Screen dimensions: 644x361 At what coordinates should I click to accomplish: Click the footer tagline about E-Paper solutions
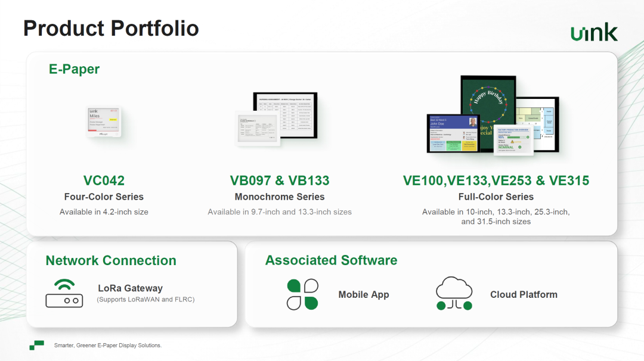coord(108,346)
